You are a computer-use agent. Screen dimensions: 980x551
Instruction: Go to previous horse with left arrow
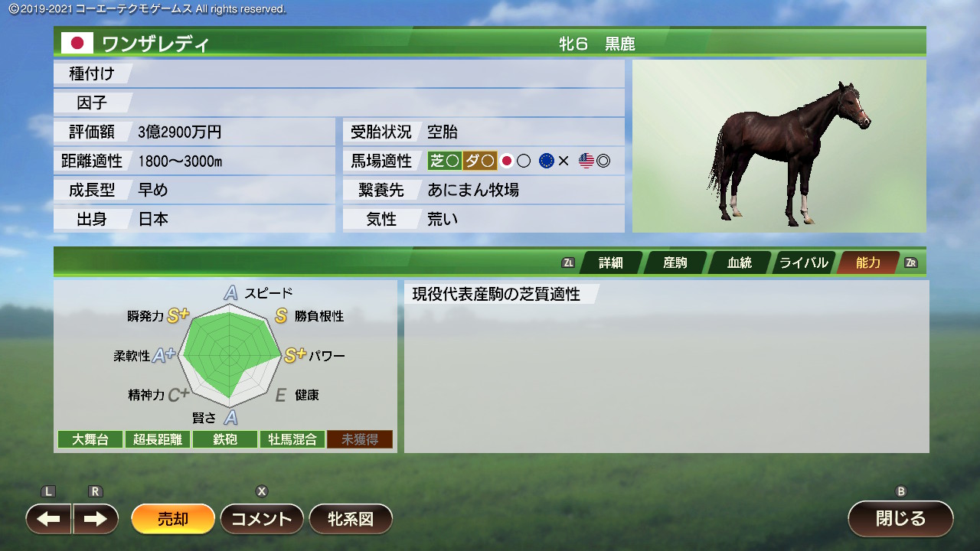[49, 519]
